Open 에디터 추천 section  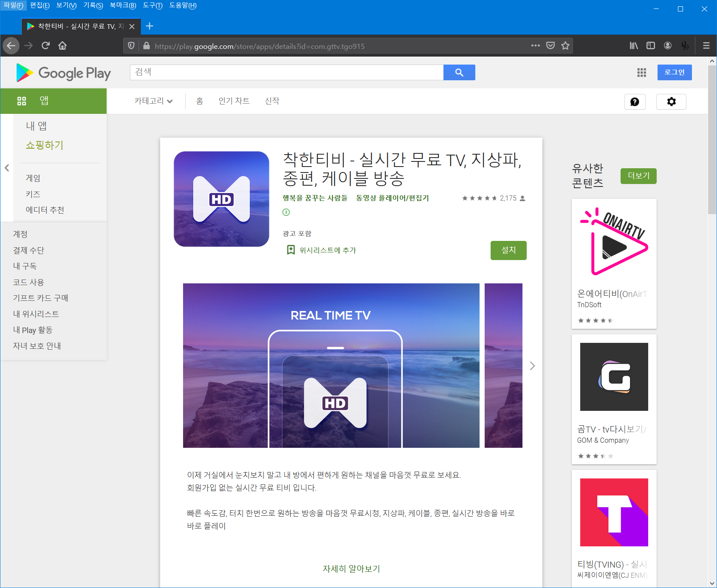(45, 210)
